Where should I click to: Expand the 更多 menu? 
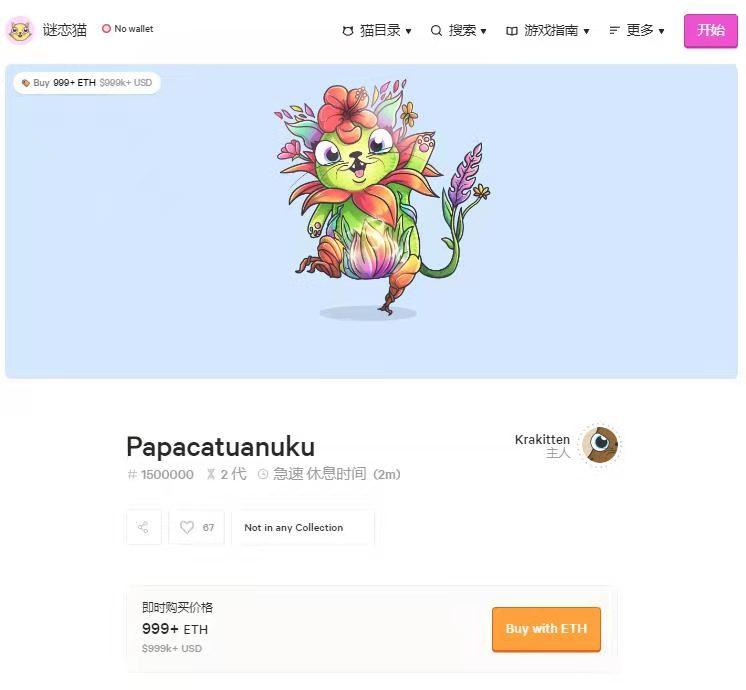pyautogui.click(x=637, y=30)
